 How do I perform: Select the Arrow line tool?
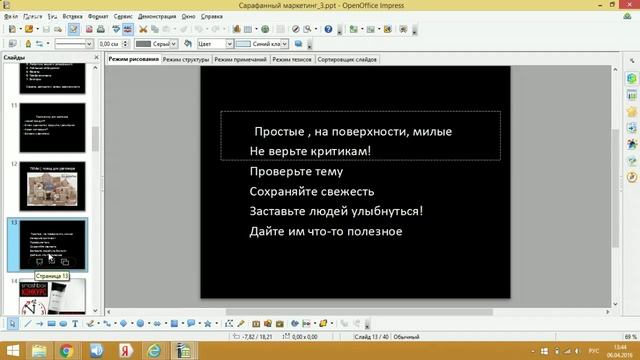point(39,324)
